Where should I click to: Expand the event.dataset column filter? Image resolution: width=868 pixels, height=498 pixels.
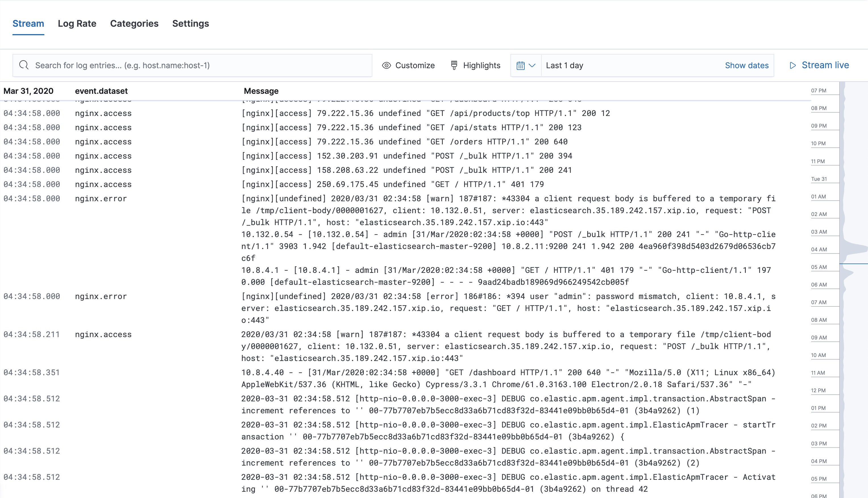(101, 91)
